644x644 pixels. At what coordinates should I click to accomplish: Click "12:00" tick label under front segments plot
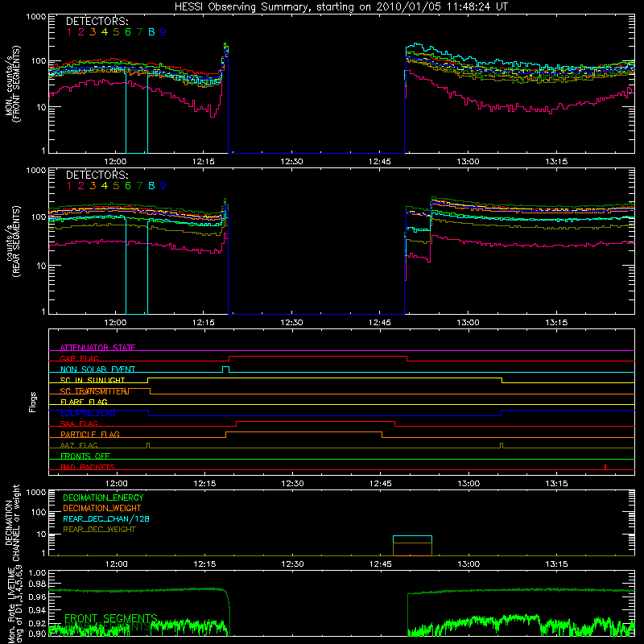[x=115, y=162]
